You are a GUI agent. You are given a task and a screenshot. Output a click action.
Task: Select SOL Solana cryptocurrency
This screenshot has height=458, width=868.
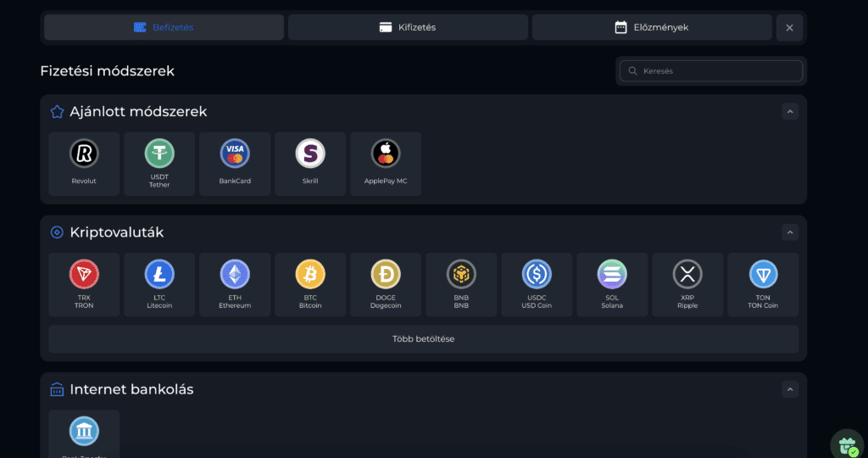612,285
